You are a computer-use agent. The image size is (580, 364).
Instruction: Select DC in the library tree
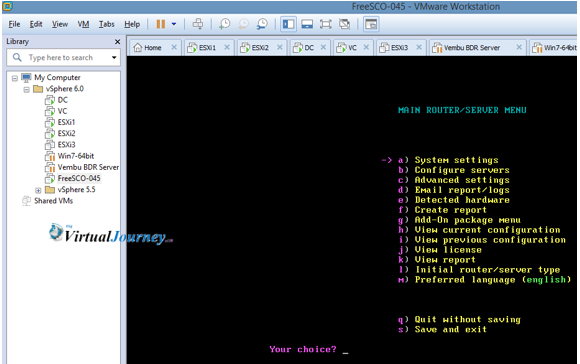[x=63, y=100]
